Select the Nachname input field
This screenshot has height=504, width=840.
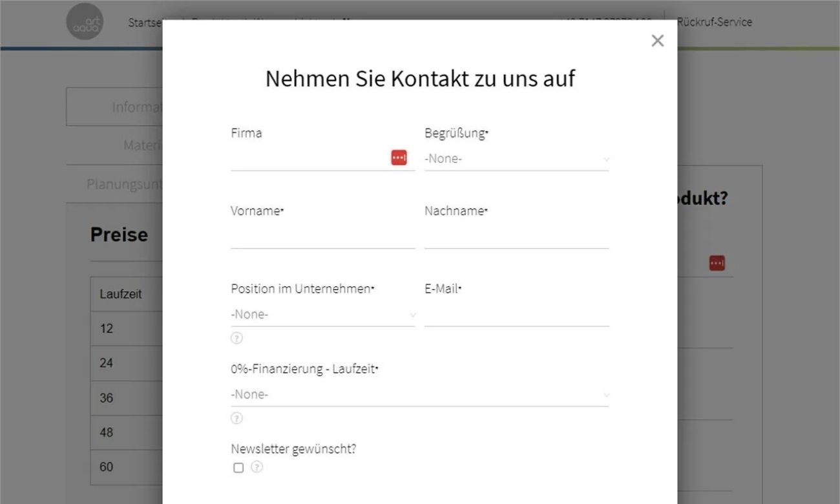point(516,237)
